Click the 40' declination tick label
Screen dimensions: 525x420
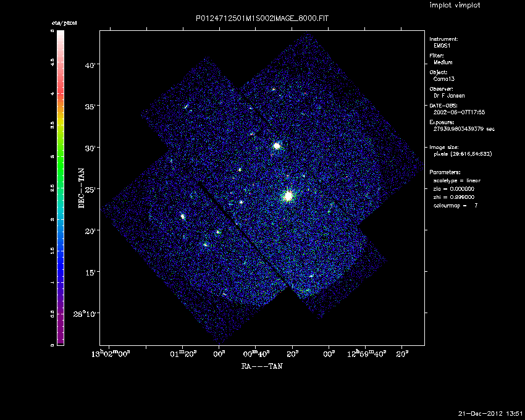tap(90, 65)
